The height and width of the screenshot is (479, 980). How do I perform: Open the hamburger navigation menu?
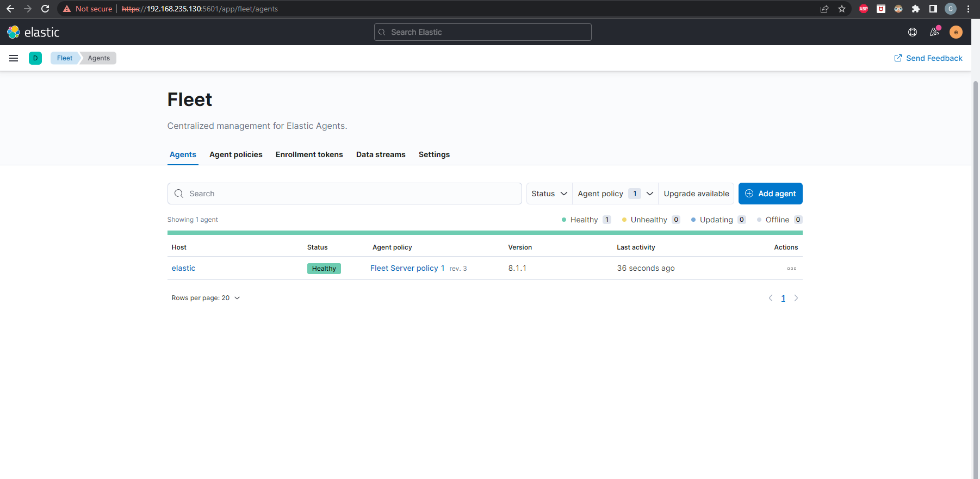[14, 58]
